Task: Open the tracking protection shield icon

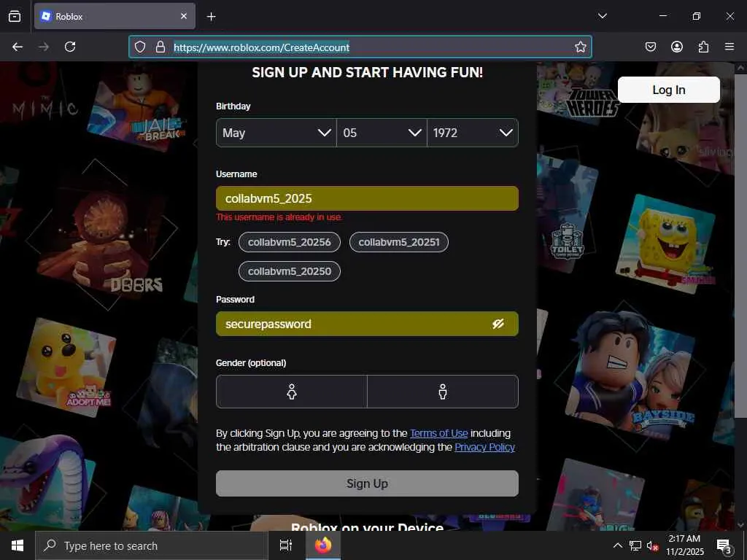Action: point(139,47)
